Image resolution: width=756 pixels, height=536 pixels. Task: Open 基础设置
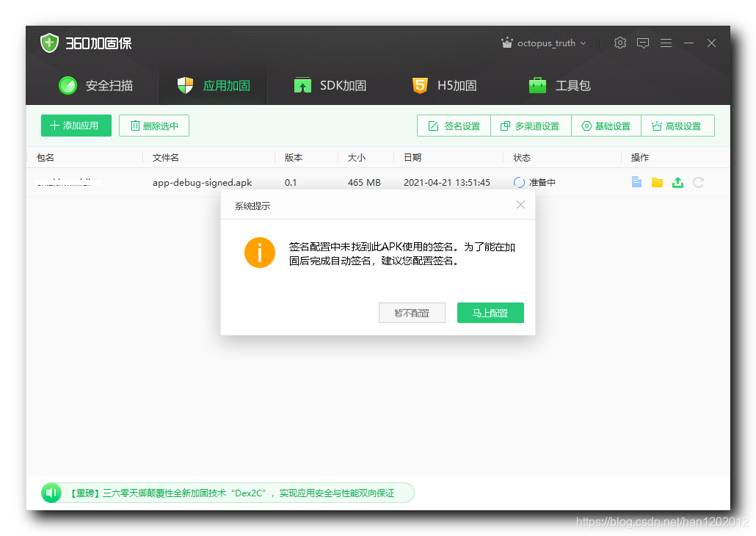click(606, 126)
